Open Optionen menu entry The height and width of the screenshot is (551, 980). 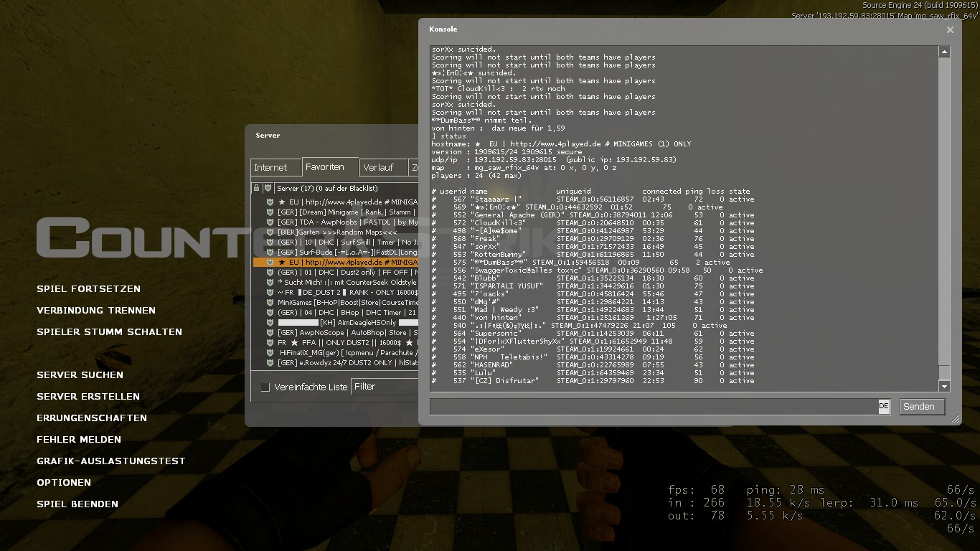[64, 483]
